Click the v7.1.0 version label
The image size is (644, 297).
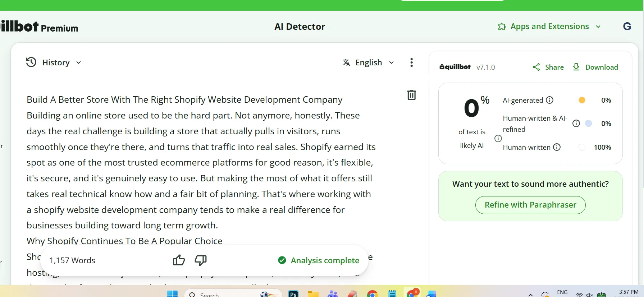[485, 67]
